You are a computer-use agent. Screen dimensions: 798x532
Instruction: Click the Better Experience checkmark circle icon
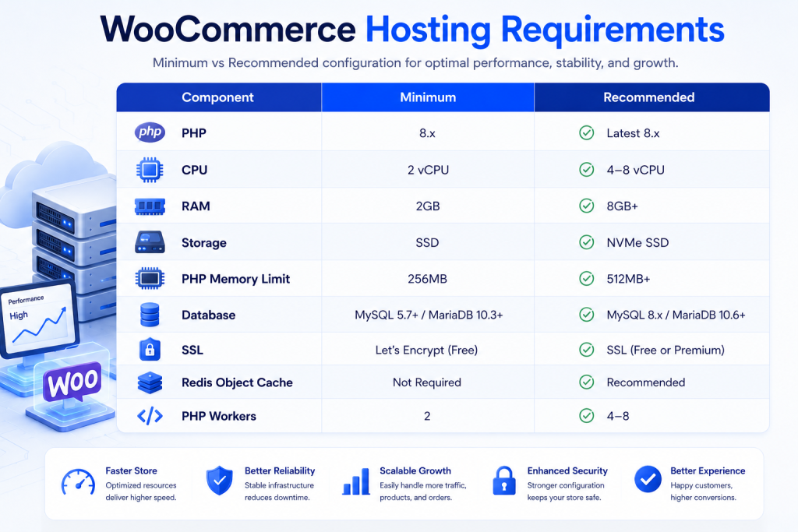pos(648,479)
